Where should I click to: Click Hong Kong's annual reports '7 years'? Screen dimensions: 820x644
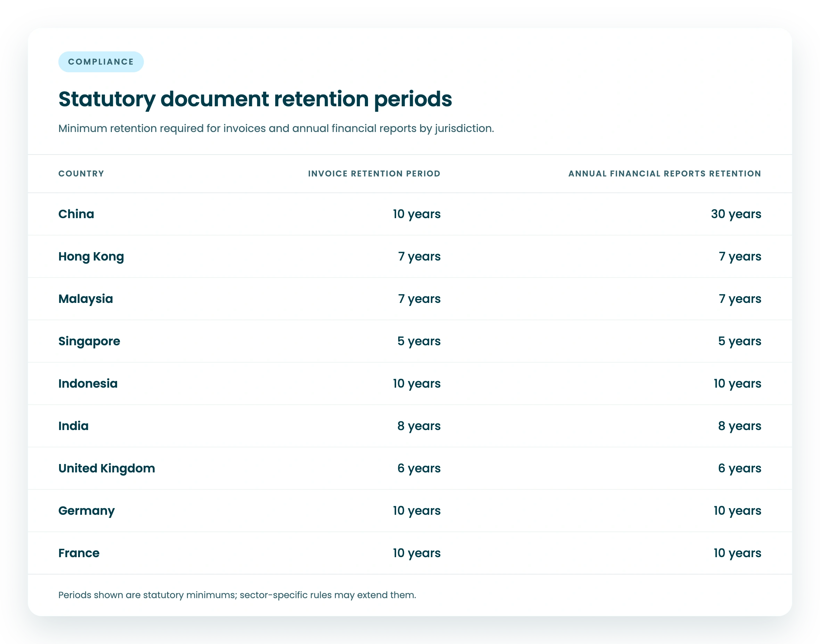[740, 256]
